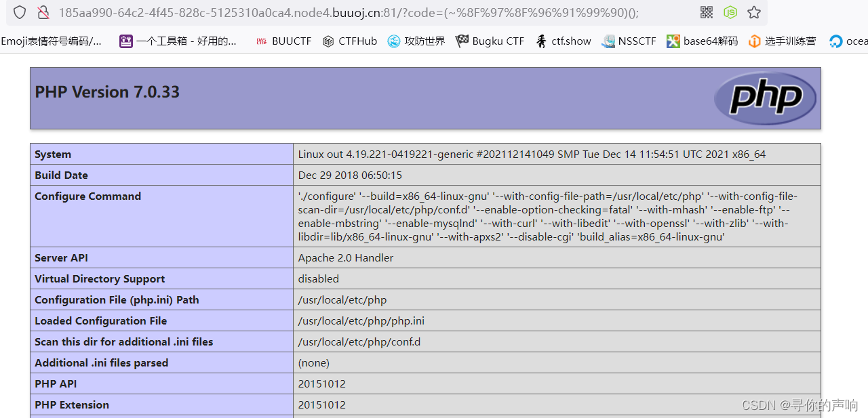Click the insecure connection lock icon
Viewport: 868px width, 418px height.
pyautogui.click(x=43, y=12)
